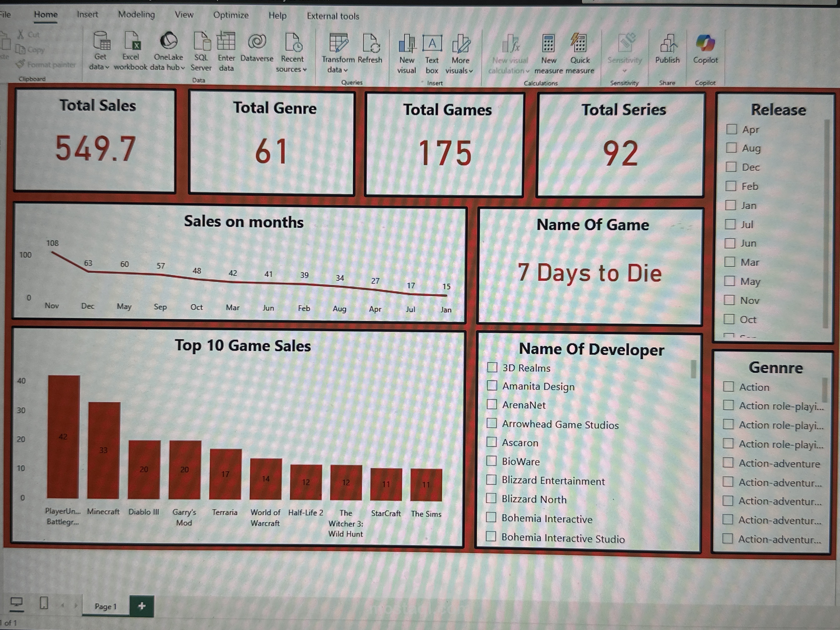This screenshot has height=630, width=840.
Task: Open New visual calculation
Action: coord(509,54)
